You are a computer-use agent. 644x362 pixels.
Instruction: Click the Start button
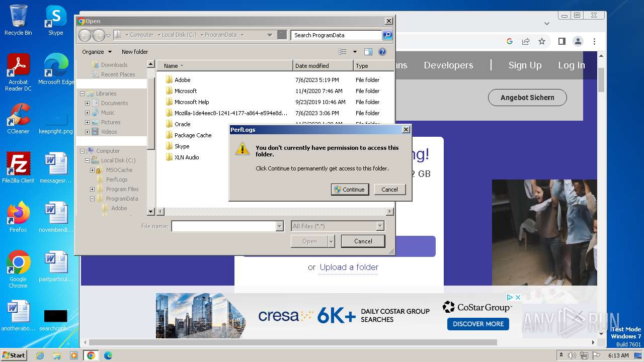(14, 355)
